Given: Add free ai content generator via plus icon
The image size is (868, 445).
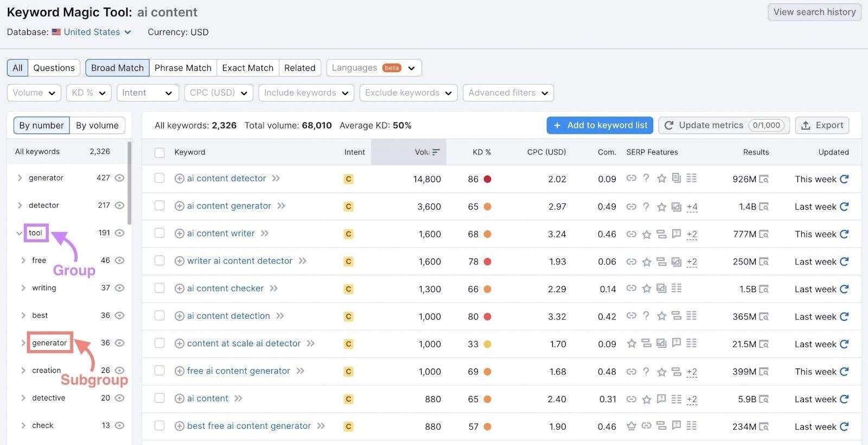Looking at the screenshot, I should 180,371.
